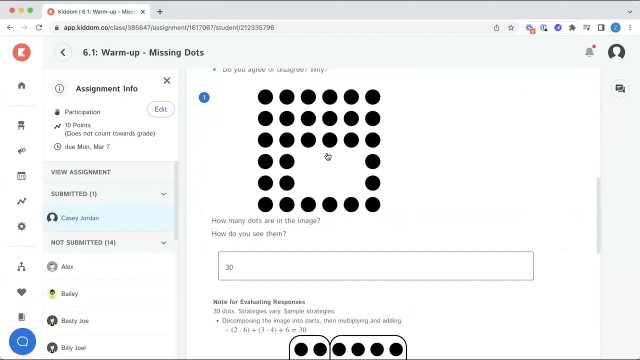The height and width of the screenshot is (360, 640).
Task: Select student Billy Joel
Action: 109,348
